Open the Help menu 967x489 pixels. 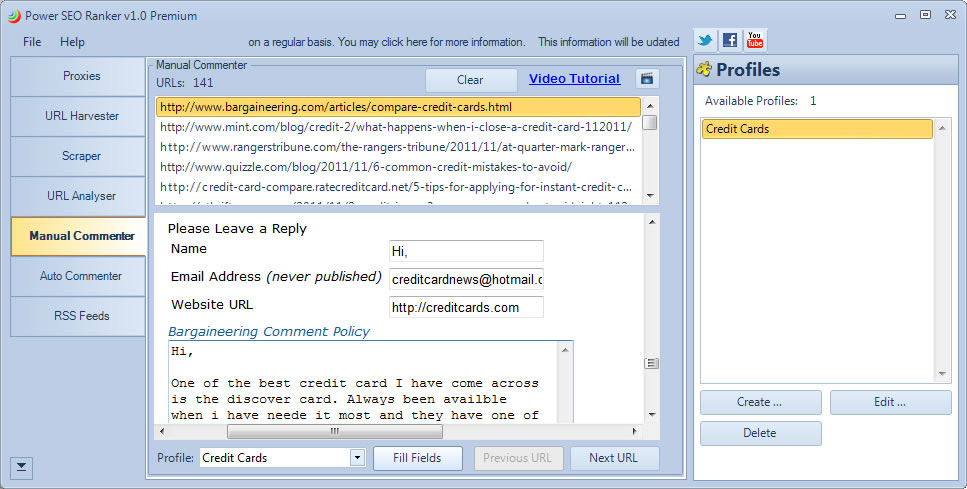click(x=72, y=42)
